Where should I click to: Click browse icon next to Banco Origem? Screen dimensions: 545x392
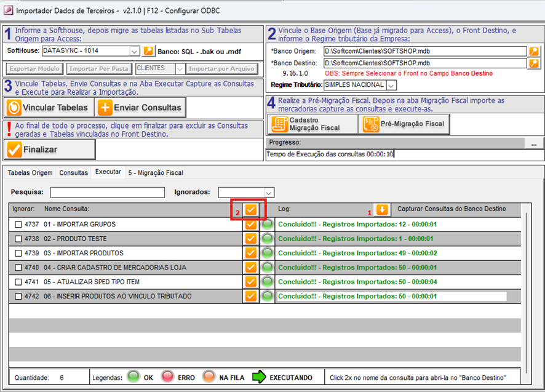coord(534,51)
